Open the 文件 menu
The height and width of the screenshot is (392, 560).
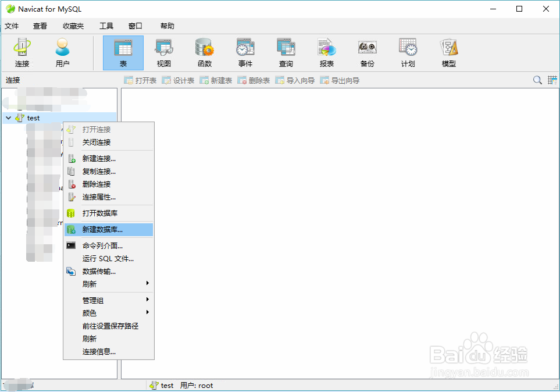(12, 26)
